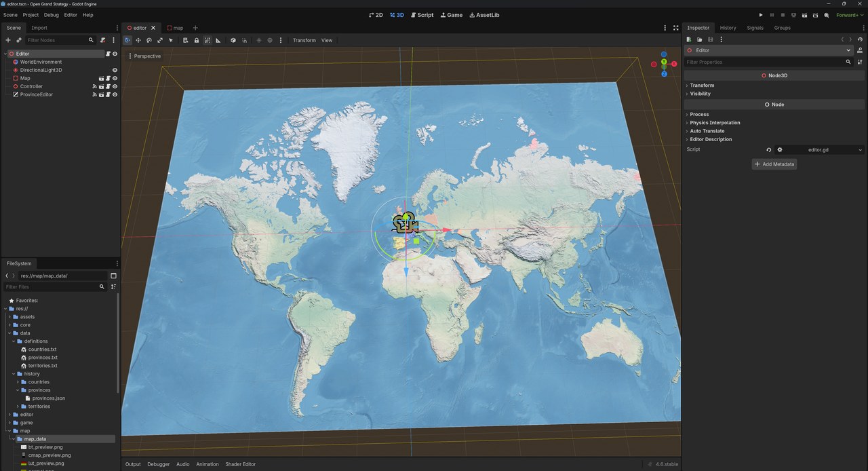Image resolution: width=868 pixels, height=471 pixels.
Task: Select the Ruler tool in the toolbar
Action: point(218,40)
